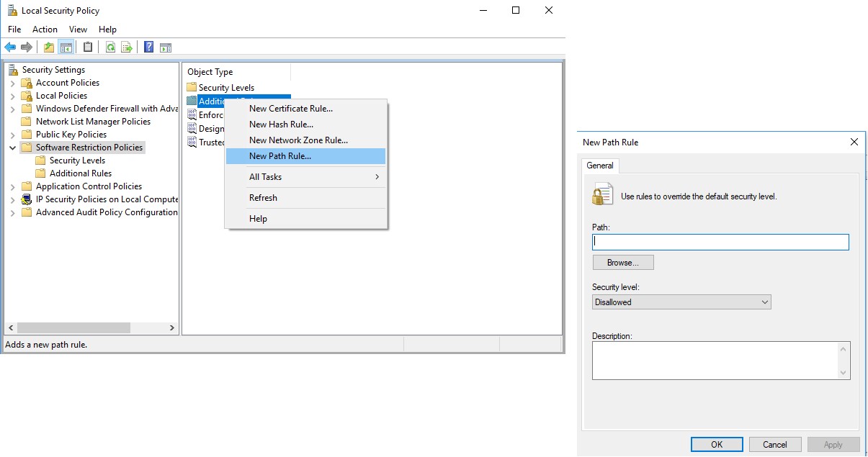
Task: Collapse the Software Restriction Policies node
Action: [x=12, y=148]
